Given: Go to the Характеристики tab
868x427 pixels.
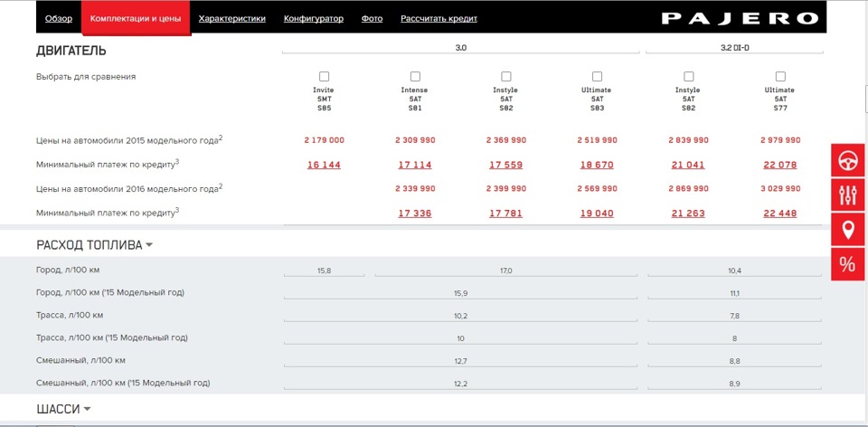Looking at the screenshot, I should point(232,18).
